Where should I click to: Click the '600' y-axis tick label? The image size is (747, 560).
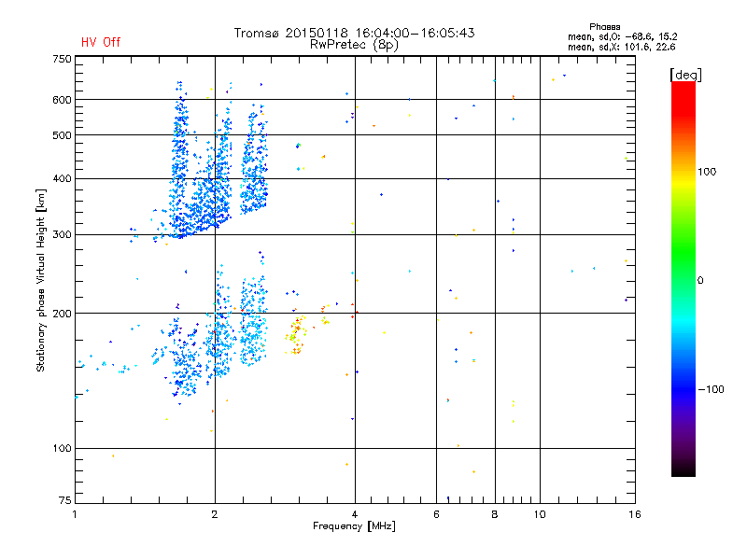click(x=62, y=100)
